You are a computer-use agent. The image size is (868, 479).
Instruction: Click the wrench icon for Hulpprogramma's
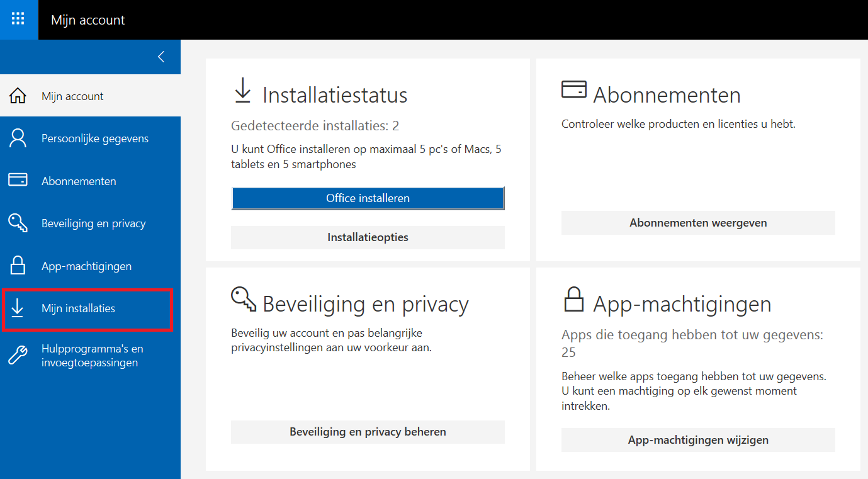(x=18, y=356)
